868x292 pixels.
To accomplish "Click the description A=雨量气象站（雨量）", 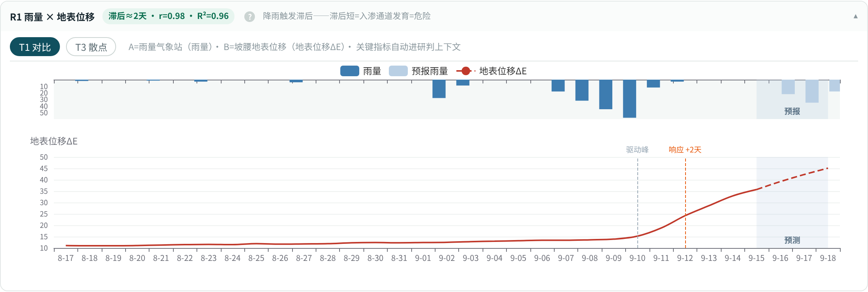I will tap(170, 47).
